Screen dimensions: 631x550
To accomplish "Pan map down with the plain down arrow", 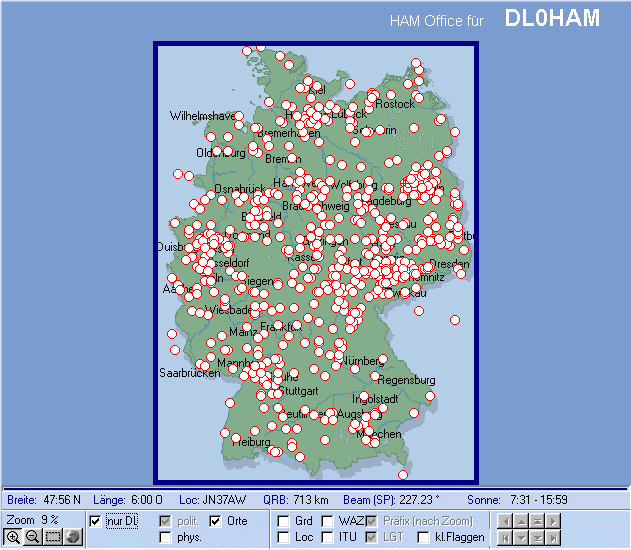I will pyautogui.click(x=521, y=538).
